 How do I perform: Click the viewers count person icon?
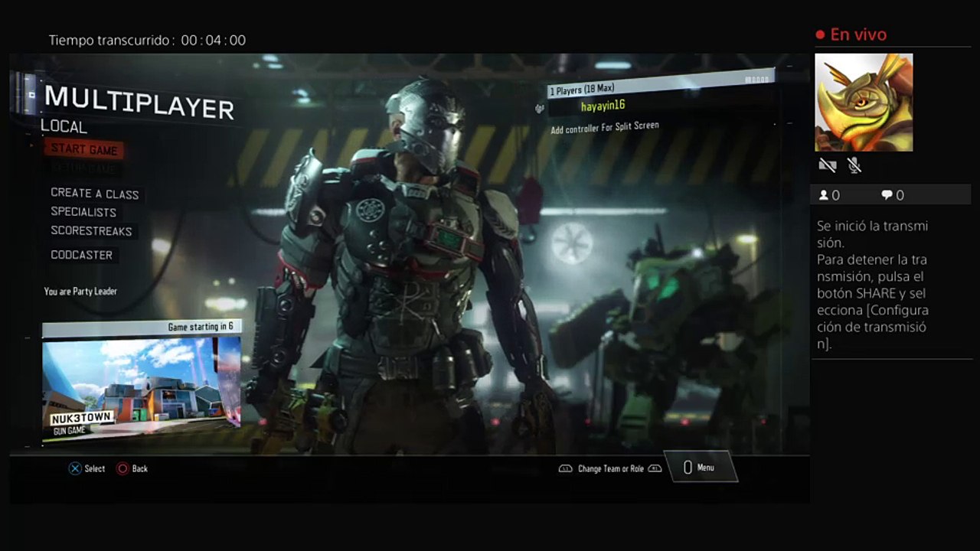[x=824, y=195]
